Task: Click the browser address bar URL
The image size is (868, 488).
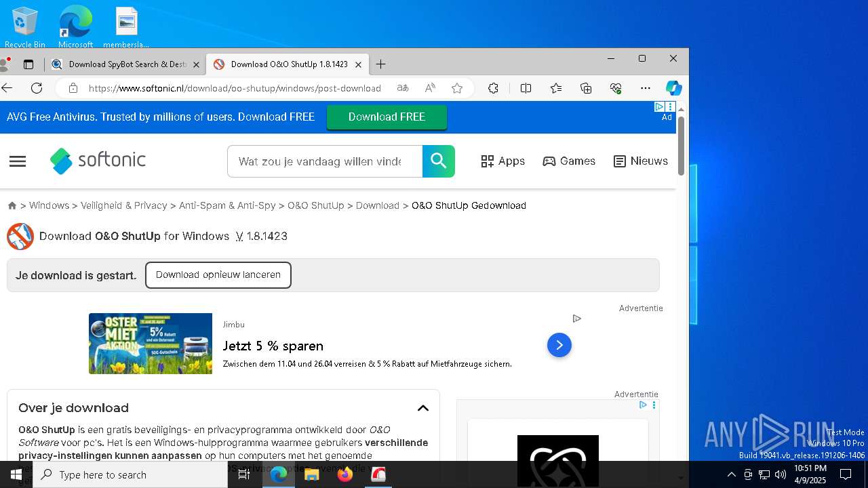Action: point(235,88)
